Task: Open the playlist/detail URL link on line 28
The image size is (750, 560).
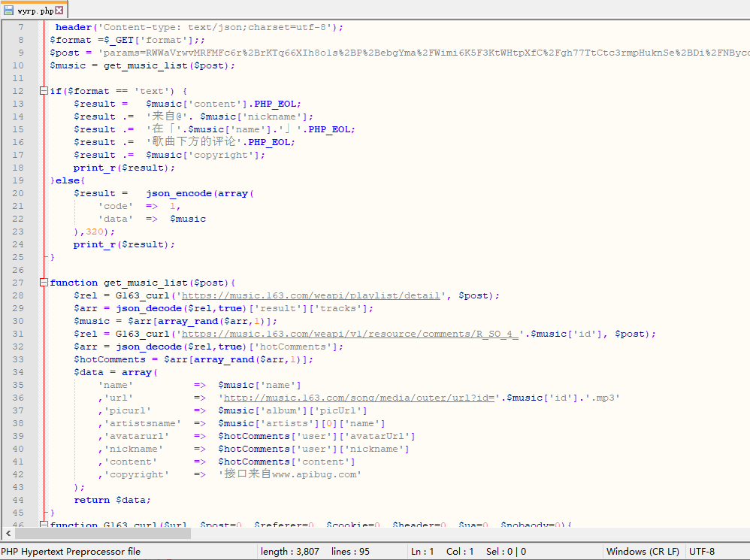Action: click(x=310, y=295)
